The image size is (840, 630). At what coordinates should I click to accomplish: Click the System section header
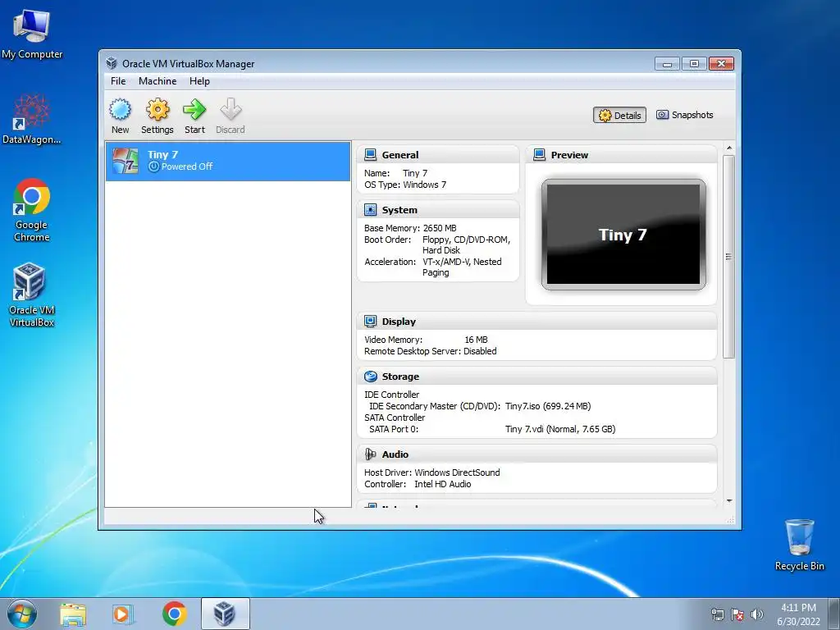438,209
